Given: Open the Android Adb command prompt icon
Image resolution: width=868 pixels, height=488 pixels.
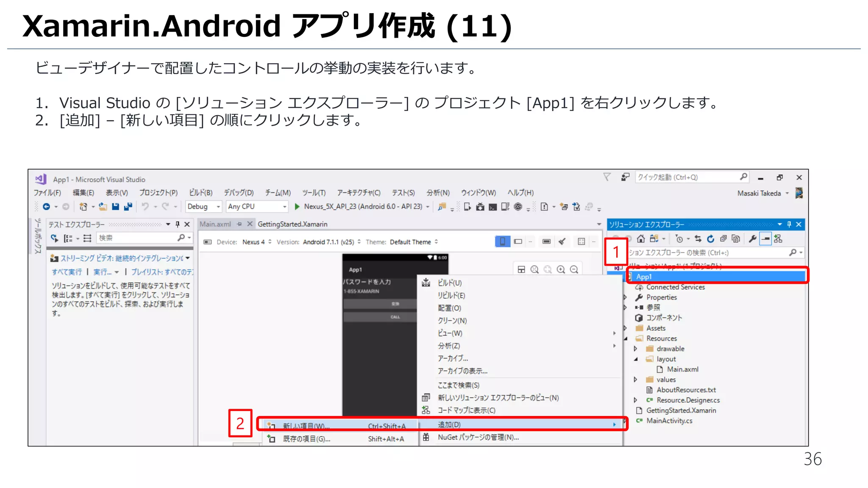Looking at the screenshot, I should click(492, 207).
